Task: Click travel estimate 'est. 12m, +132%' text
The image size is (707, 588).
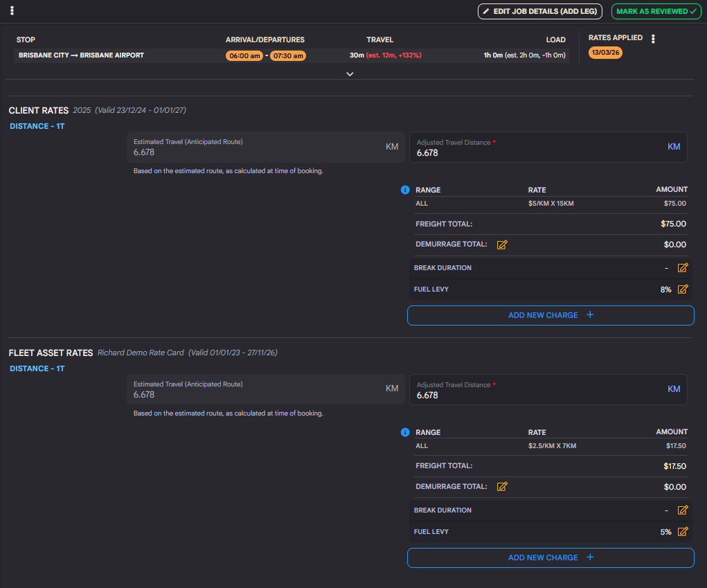Action: (x=393, y=55)
